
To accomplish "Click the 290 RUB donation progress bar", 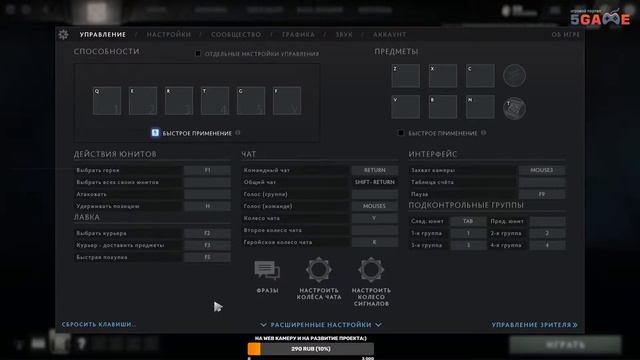I will [311, 349].
